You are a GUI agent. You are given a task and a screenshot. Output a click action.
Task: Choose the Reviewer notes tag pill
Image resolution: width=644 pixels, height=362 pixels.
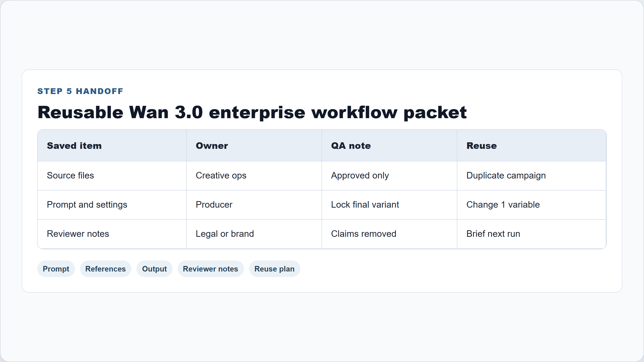coord(210,269)
